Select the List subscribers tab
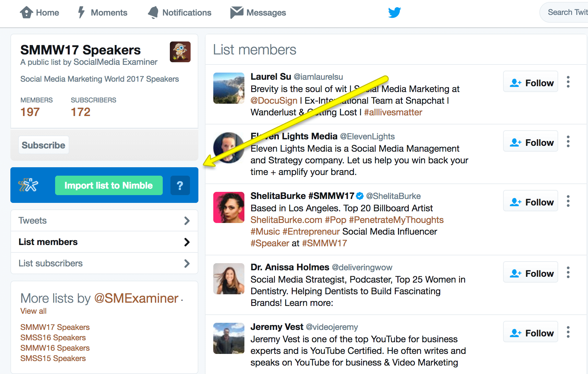 51,263
